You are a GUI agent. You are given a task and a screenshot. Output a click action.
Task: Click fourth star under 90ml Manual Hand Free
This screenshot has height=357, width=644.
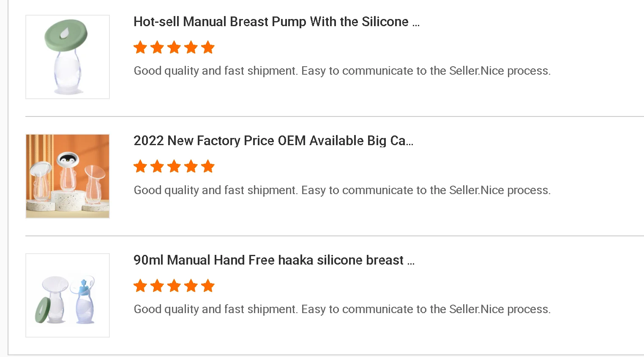tap(191, 286)
